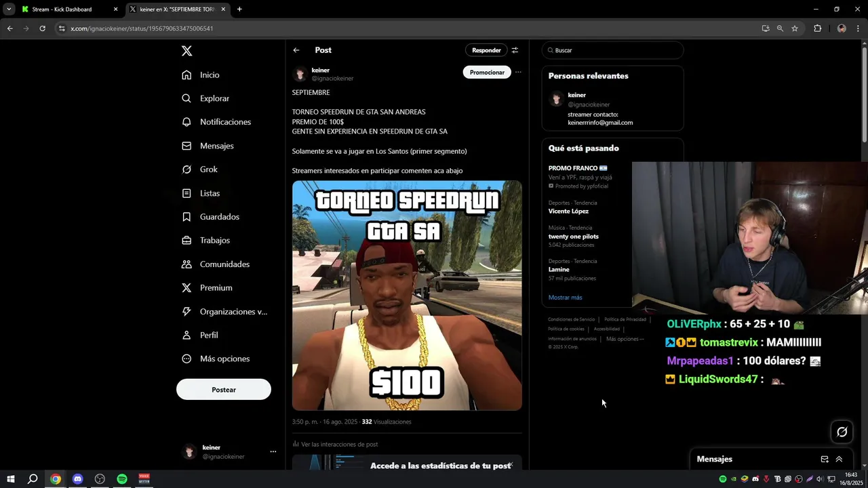Click the taskbar search icon
This screenshot has width=868, height=488.
tap(33, 479)
